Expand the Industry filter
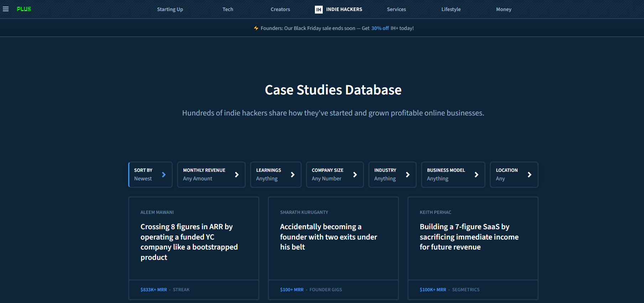This screenshot has width=644, height=303. coord(393,175)
